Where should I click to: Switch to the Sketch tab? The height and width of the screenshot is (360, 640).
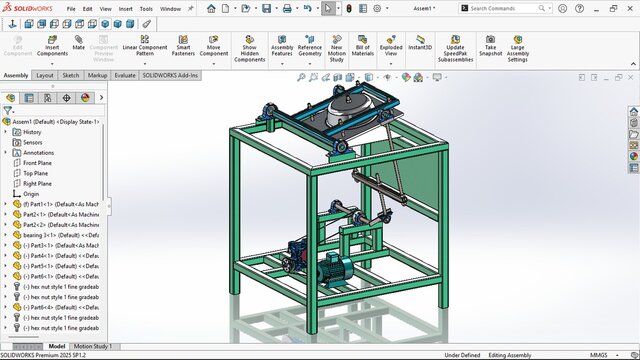pyautogui.click(x=71, y=76)
